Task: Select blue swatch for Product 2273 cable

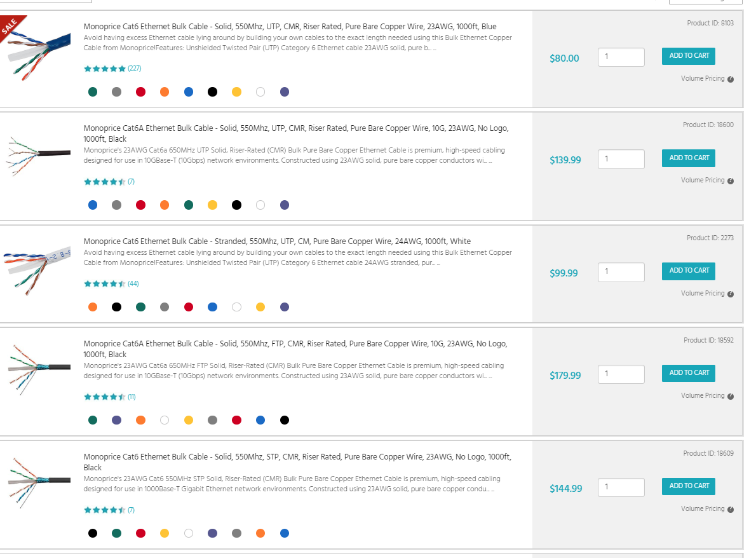Action: click(213, 307)
